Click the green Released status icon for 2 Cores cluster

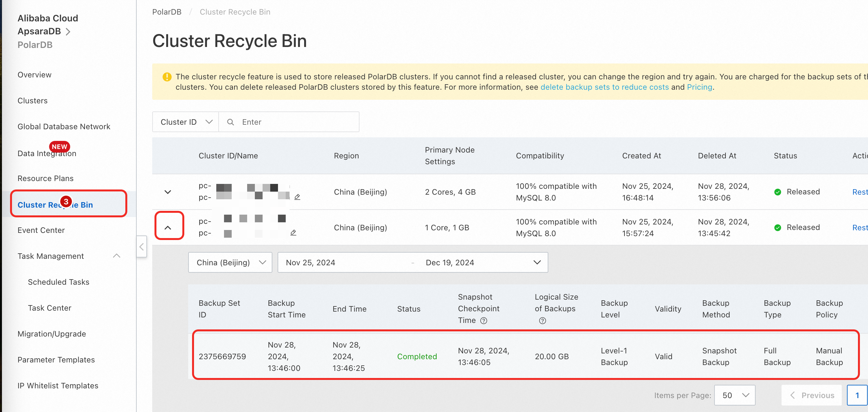(778, 192)
